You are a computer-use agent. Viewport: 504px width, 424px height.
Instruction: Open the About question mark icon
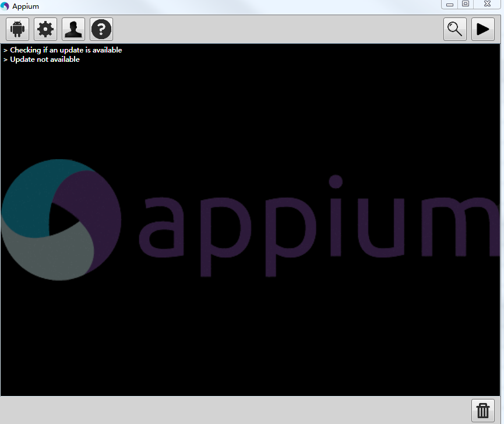[101, 29]
